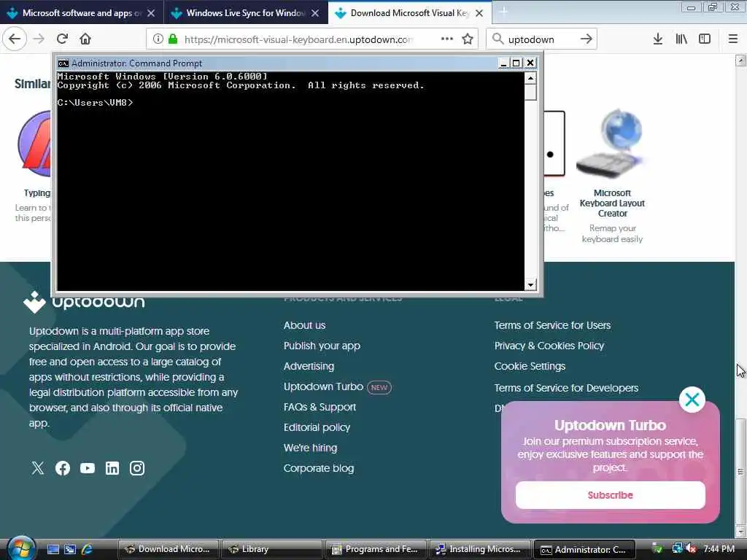Go back using the browser back arrow
Screen dimensions: 747x560
pyautogui.click(x=15, y=39)
